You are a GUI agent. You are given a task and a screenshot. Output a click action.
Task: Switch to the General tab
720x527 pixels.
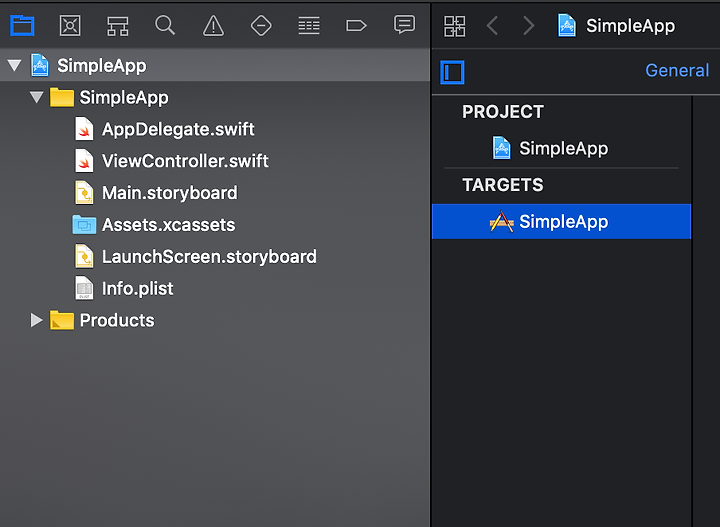pyautogui.click(x=677, y=70)
